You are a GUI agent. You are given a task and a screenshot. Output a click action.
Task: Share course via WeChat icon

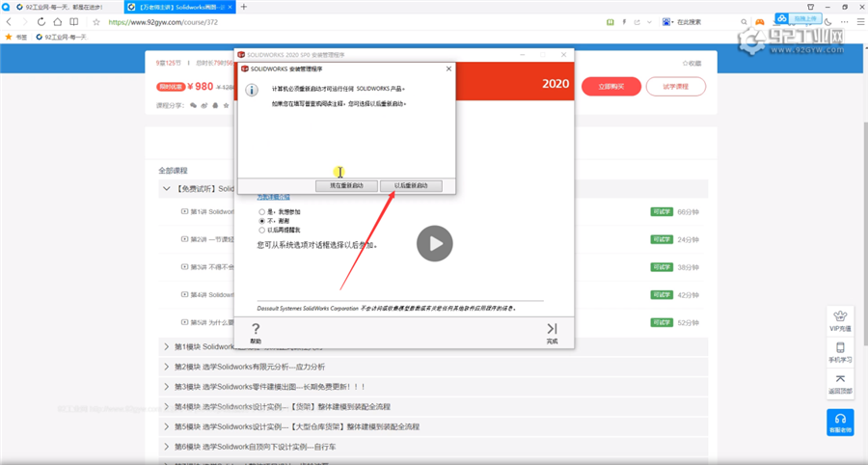coord(193,105)
